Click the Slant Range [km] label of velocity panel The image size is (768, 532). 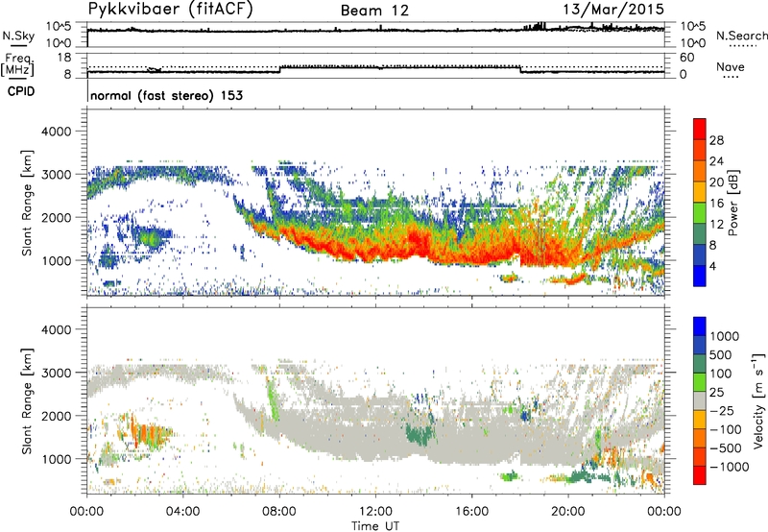click(27, 400)
